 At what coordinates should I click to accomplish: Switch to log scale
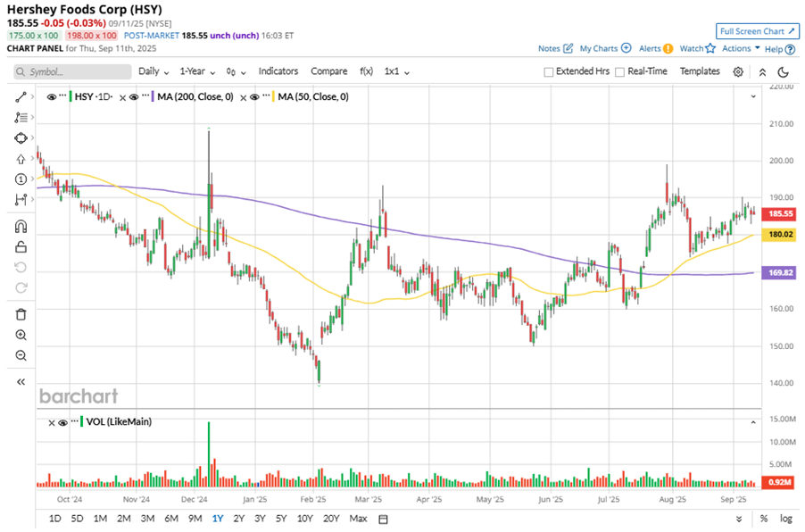coord(786,519)
